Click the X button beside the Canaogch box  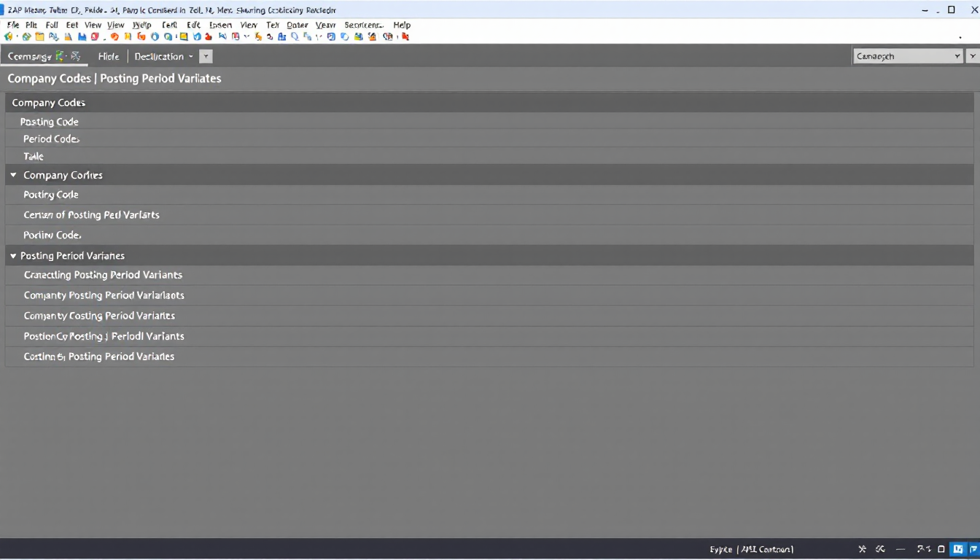(972, 56)
